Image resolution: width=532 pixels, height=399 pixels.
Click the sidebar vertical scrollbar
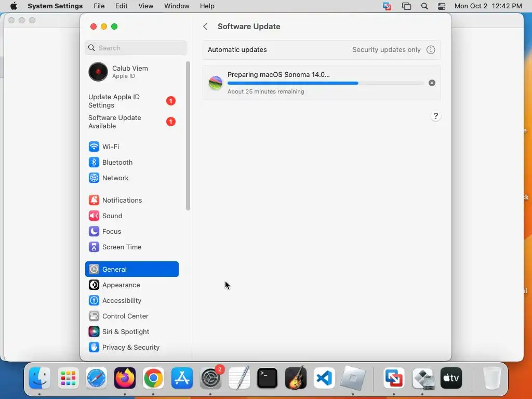(188, 136)
